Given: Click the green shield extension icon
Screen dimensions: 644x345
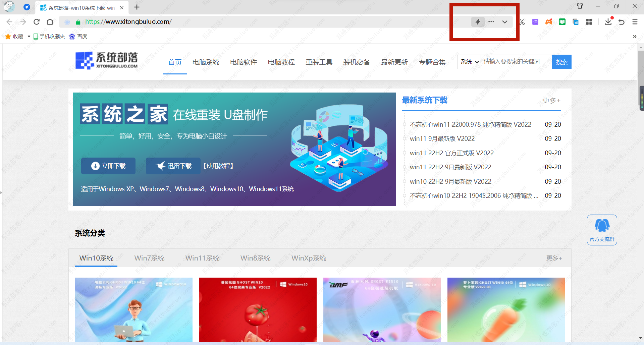Looking at the screenshot, I should pyautogui.click(x=562, y=22).
